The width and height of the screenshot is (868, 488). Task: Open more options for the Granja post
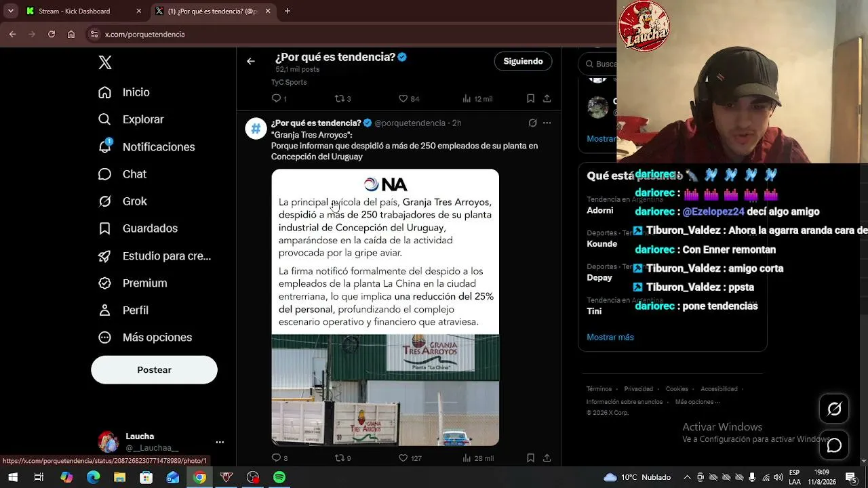[547, 123]
